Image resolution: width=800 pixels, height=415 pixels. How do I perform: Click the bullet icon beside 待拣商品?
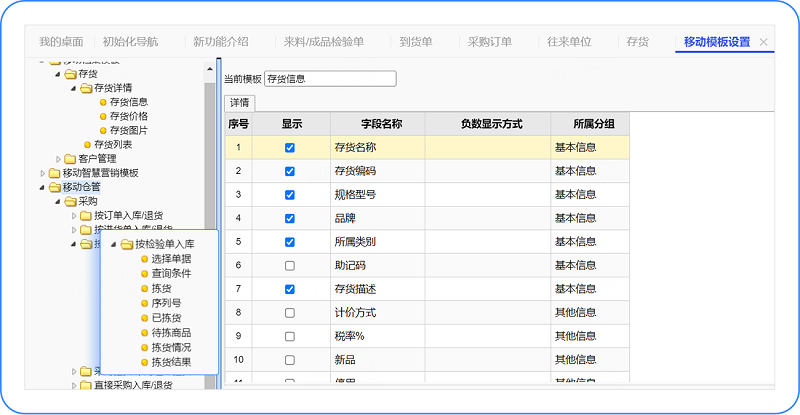144,333
